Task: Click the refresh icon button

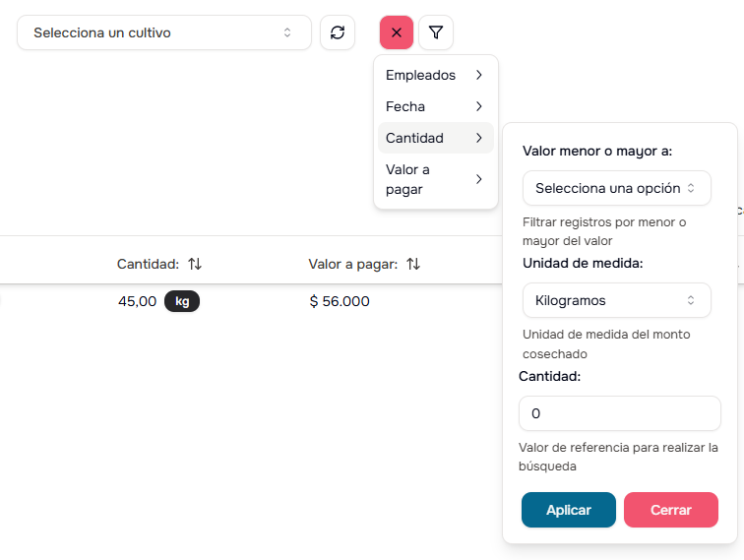Action: (x=338, y=32)
